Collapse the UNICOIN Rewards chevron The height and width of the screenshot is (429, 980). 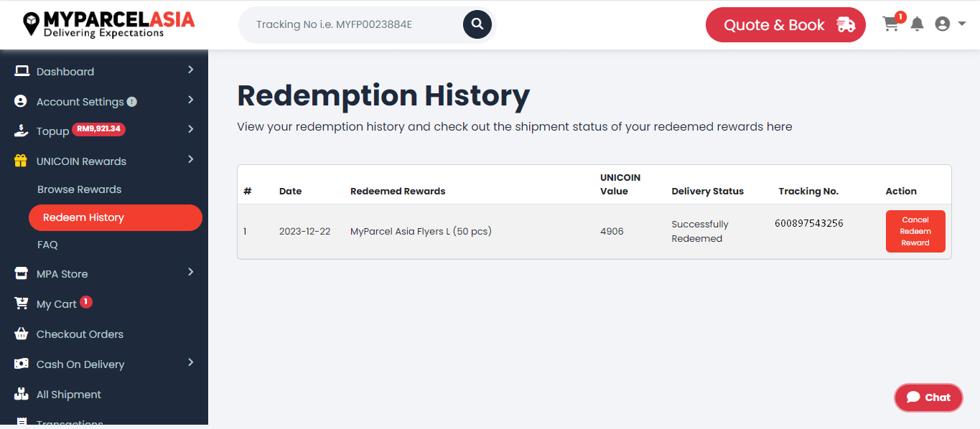point(190,159)
